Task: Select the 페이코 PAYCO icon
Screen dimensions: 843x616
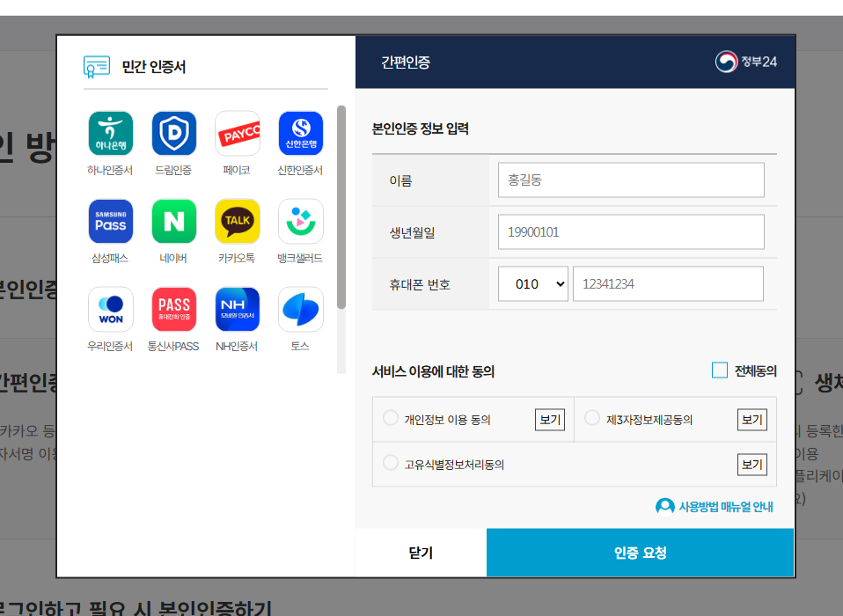Action: [x=237, y=133]
